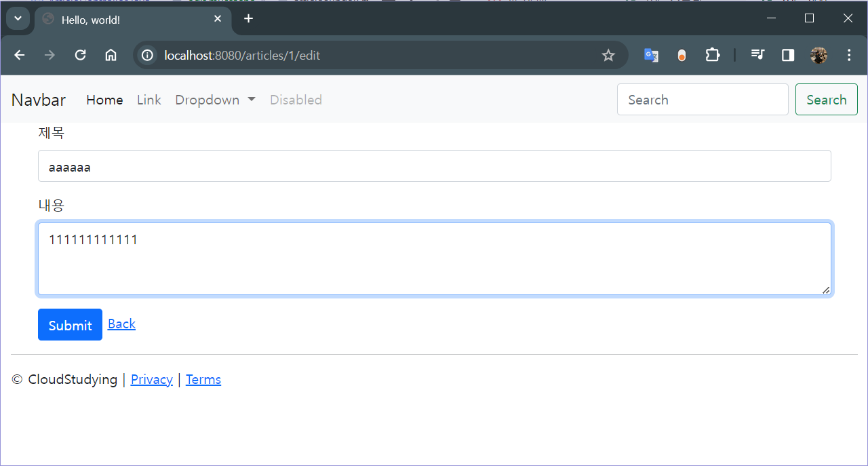The image size is (868, 466).
Task: Click the 내용 label
Action: (x=52, y=206)
